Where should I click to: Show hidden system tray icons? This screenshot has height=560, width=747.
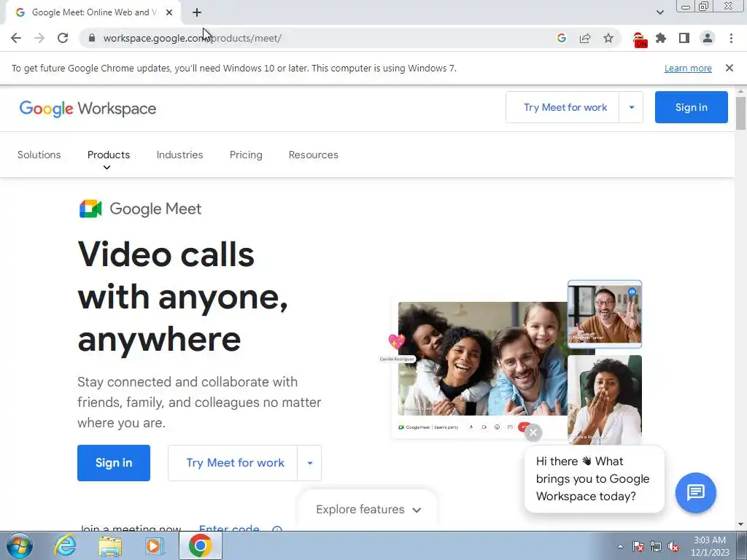[x=620, y=546]
